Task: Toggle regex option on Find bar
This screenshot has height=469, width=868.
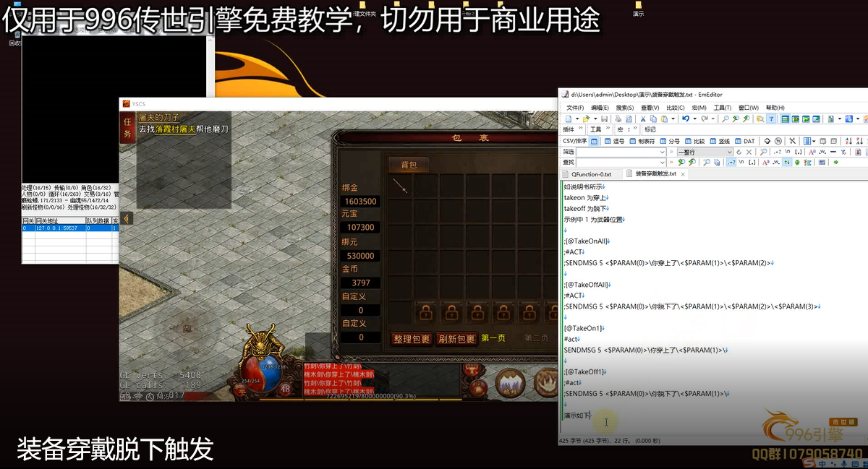Action: (731, 162)
